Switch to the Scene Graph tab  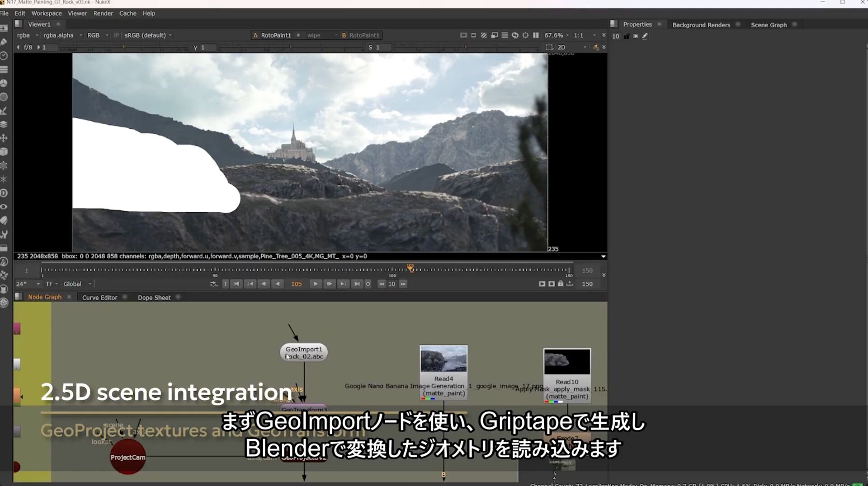[x=769, y=25]
